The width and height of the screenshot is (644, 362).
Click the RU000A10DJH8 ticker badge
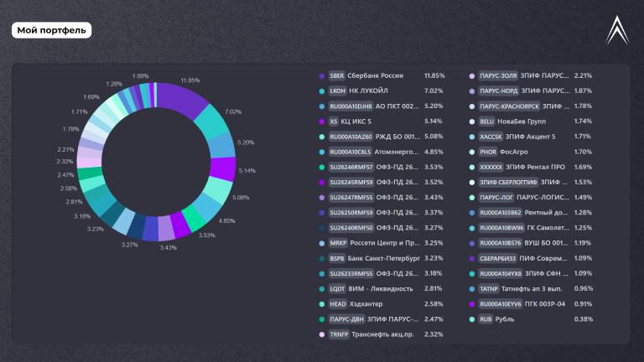[x=351, y=106]
